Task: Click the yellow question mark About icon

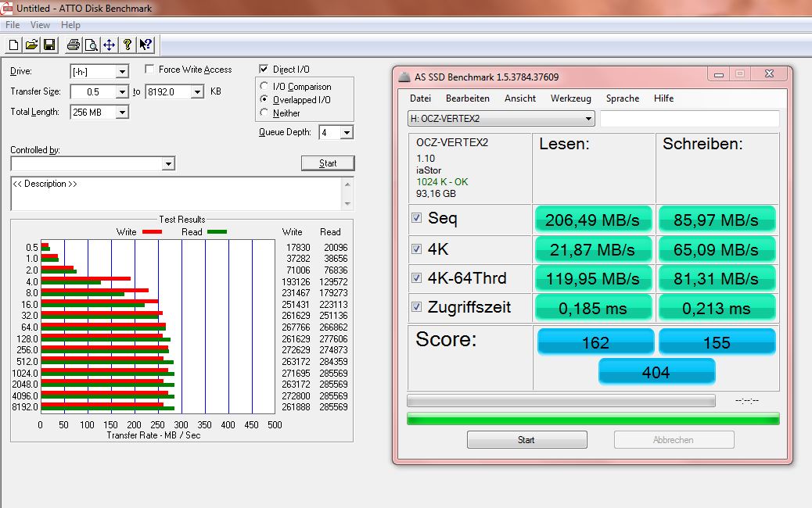Action: (128, 45)
